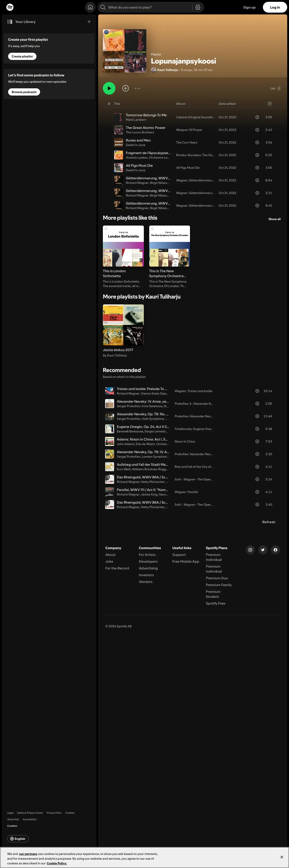
Task: Click Create playlist button
Action: [22, 56]
